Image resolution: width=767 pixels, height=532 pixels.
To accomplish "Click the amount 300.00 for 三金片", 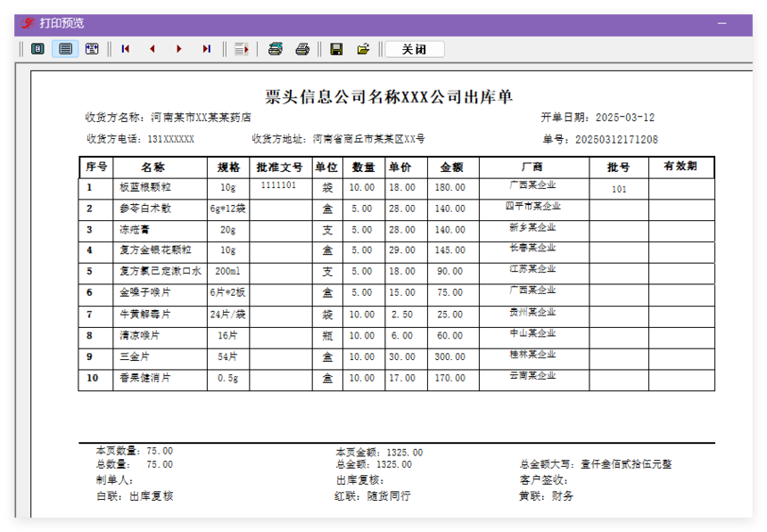I will (x=450, y=356).
